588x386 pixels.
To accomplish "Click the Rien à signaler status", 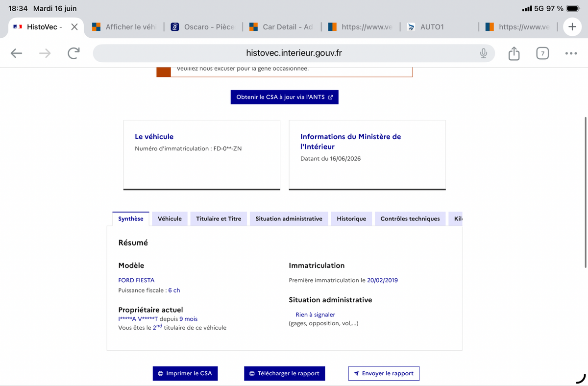I will point(316,314).
